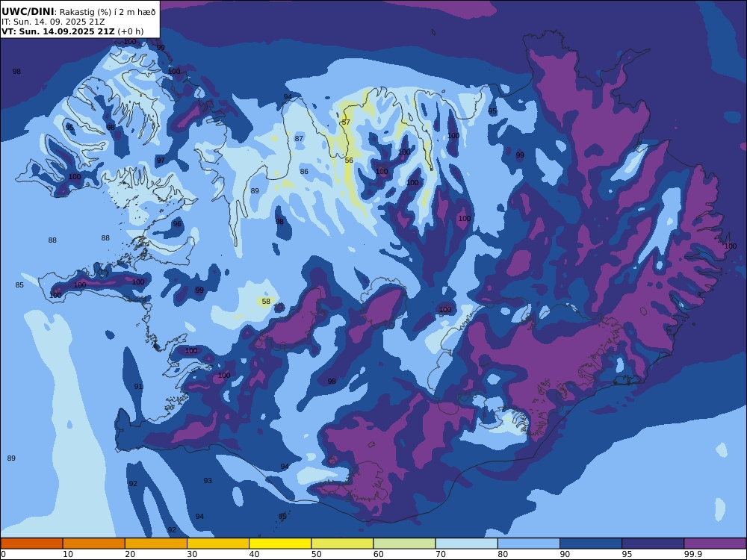This screenshot has width=747, height=560.
Task: Click the humidity value 58 on the map
Action: pos(266,302)
